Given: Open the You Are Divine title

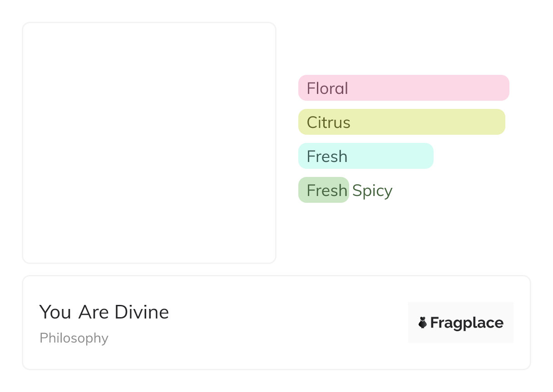Looking at the screenshot, I should 104,312.
